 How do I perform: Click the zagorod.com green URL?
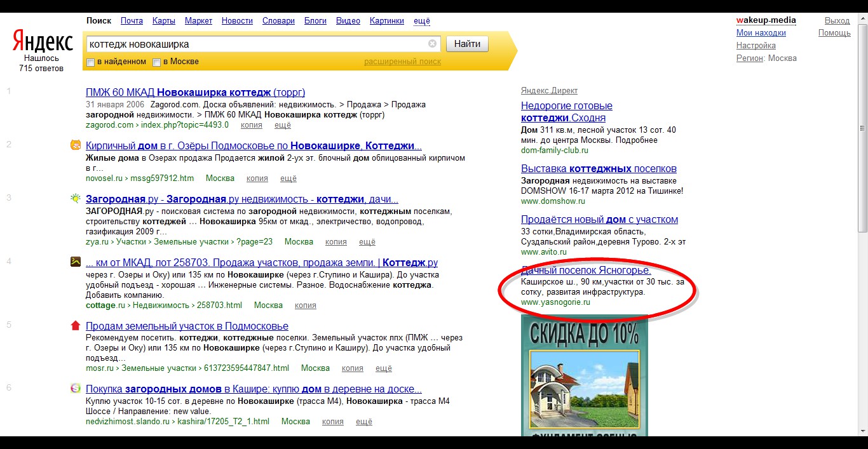157,125
